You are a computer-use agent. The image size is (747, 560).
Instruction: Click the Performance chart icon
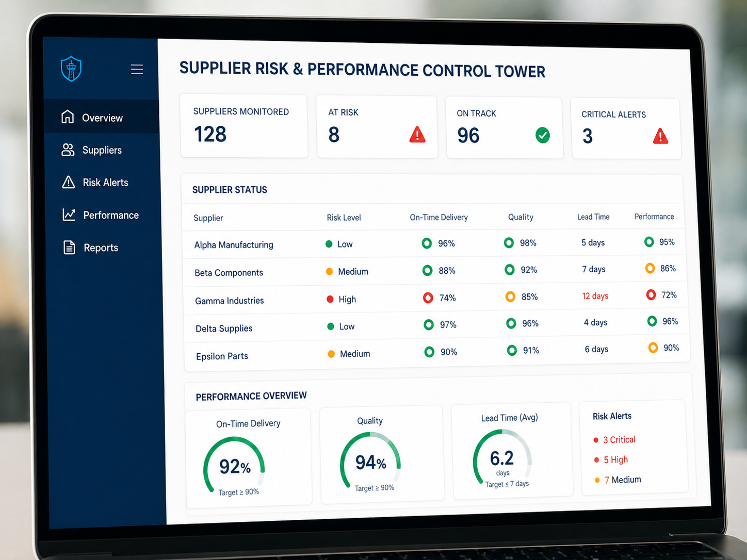point(69,215)
